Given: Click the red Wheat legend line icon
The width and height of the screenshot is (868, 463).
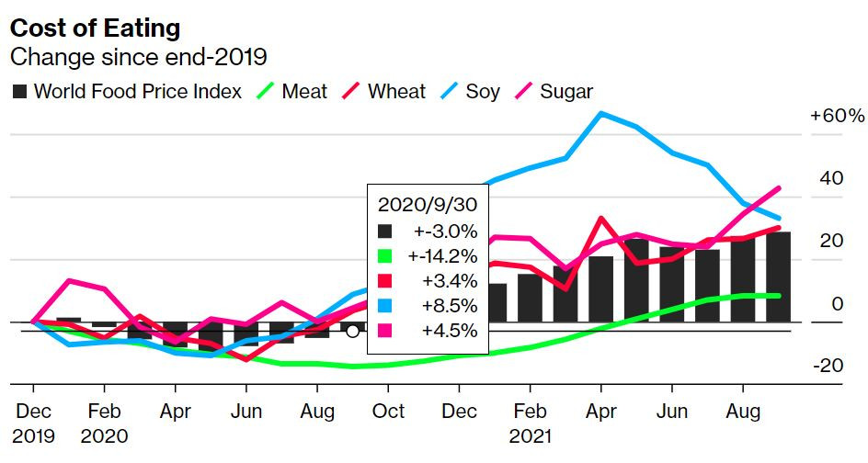Looking at the screenshot, I should tap(351, 91).
